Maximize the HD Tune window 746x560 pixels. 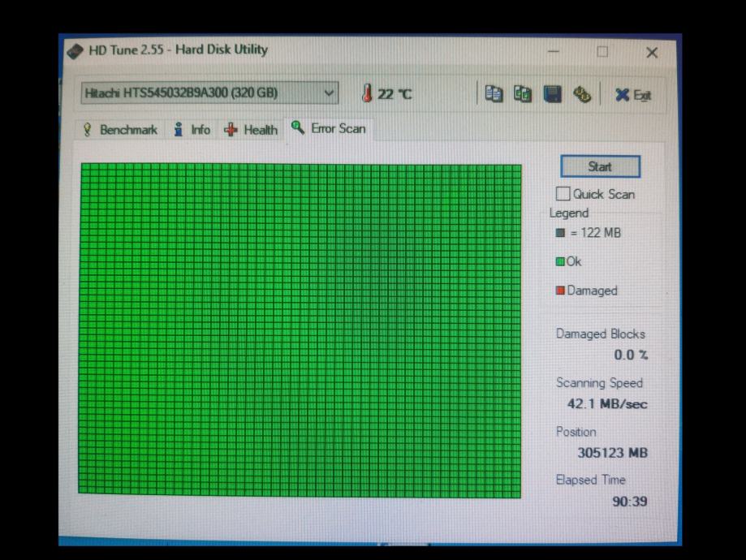[x=602, y=51]
